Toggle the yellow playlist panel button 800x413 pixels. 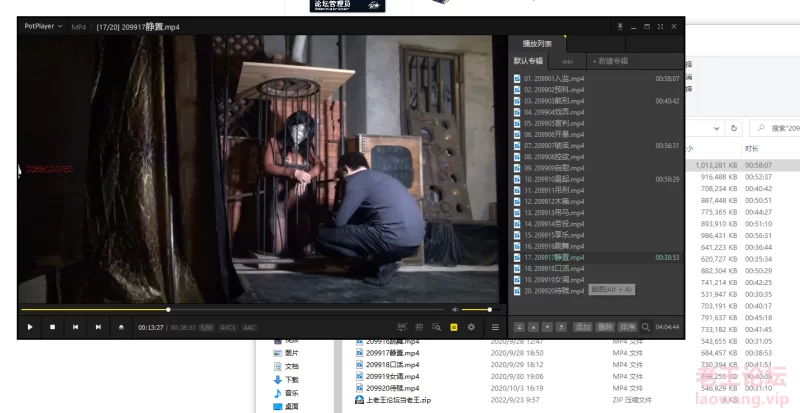pos(454,327)
